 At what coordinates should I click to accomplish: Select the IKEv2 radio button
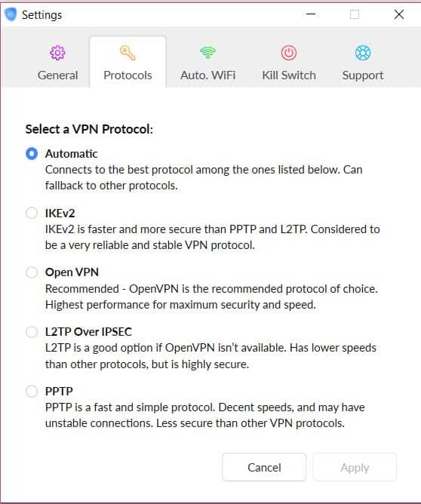(32, 213)
